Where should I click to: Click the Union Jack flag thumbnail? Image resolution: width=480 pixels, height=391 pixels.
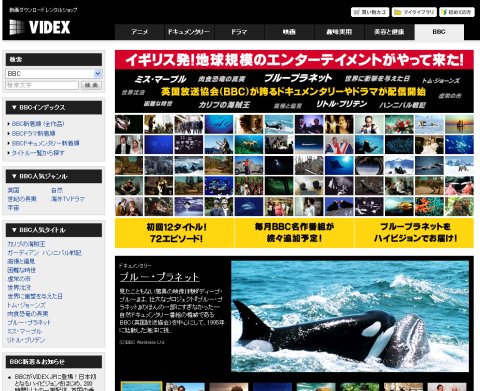point(339,144)
